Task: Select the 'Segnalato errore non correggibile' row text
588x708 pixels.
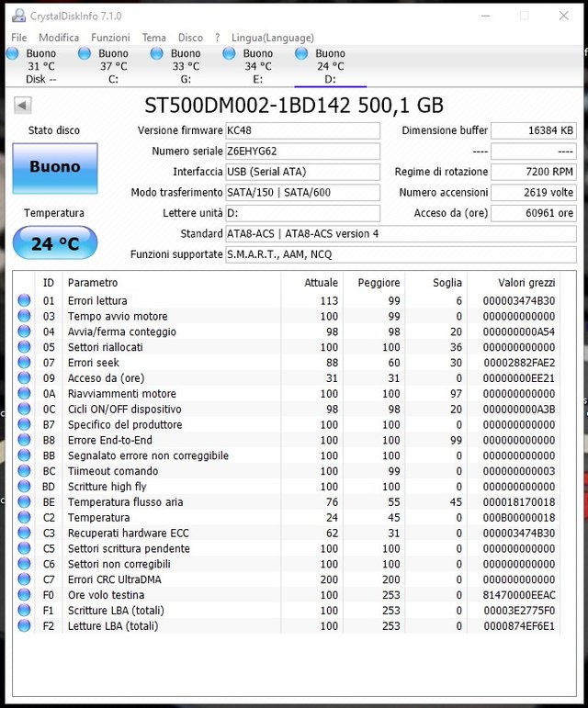Action: click(148, 455)
